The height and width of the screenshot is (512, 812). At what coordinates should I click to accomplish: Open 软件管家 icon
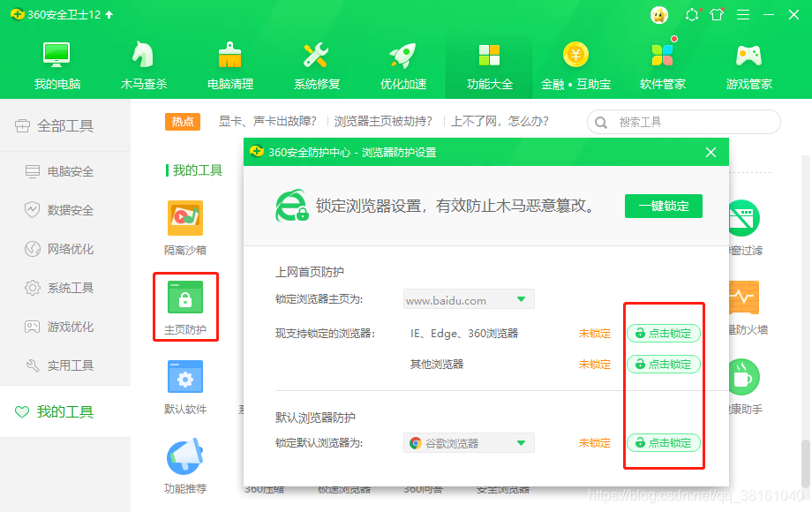pos(662,65)
